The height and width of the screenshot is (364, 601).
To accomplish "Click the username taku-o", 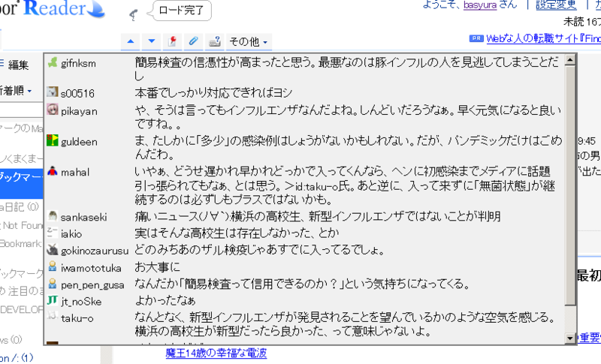I will coord(77,318).
